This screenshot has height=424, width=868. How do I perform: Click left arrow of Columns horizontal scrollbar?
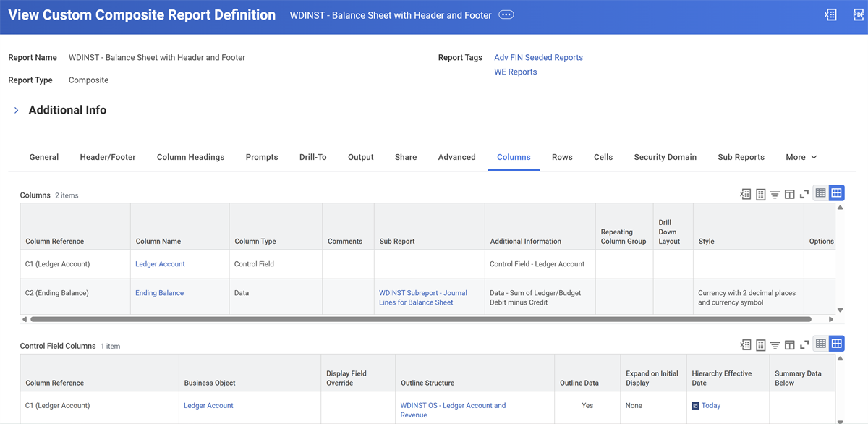25,319
